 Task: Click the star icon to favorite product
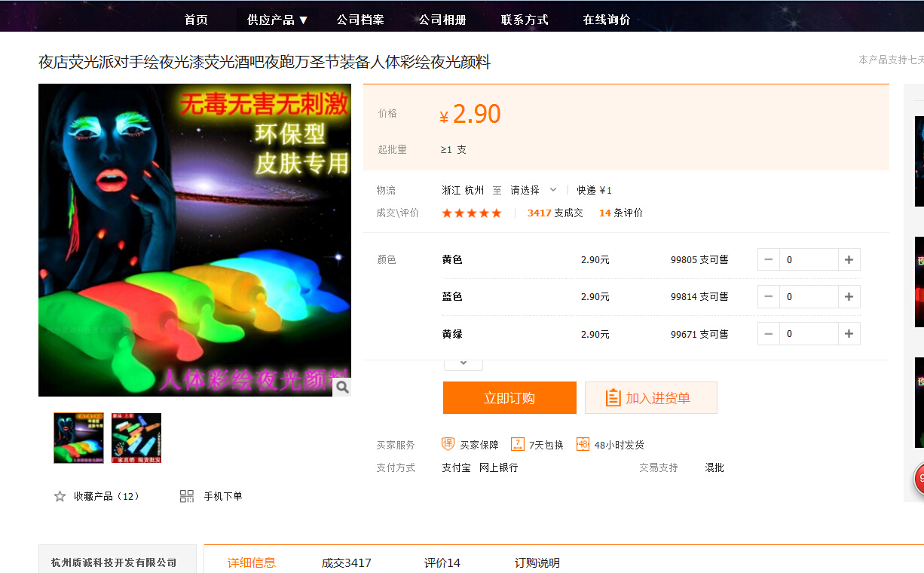pos(60,496)
